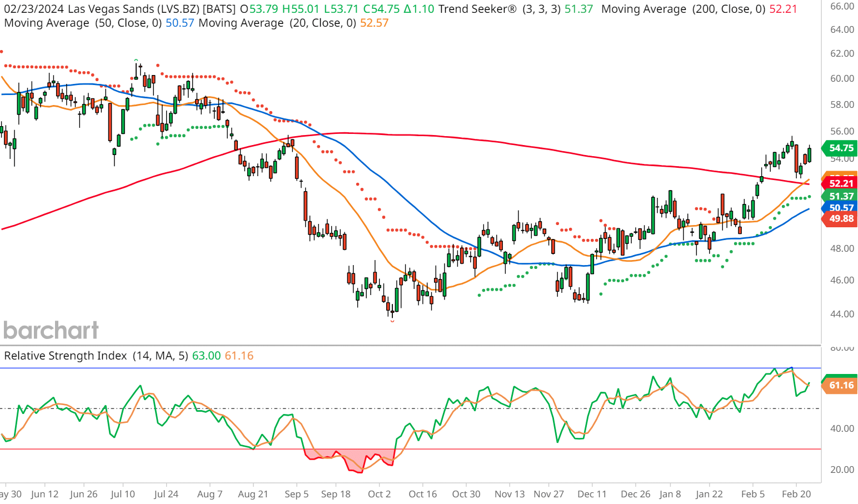Click the red 52.21 tag on the price axis

coord(840,183)
